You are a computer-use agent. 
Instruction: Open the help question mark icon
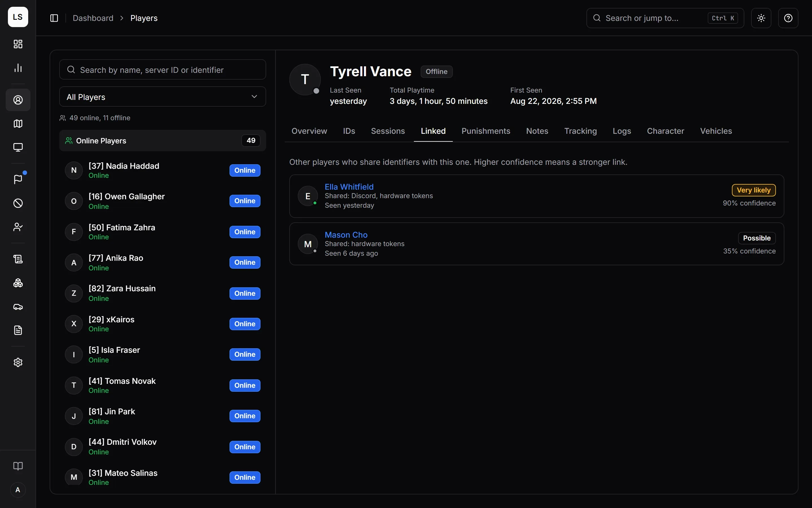788,18
